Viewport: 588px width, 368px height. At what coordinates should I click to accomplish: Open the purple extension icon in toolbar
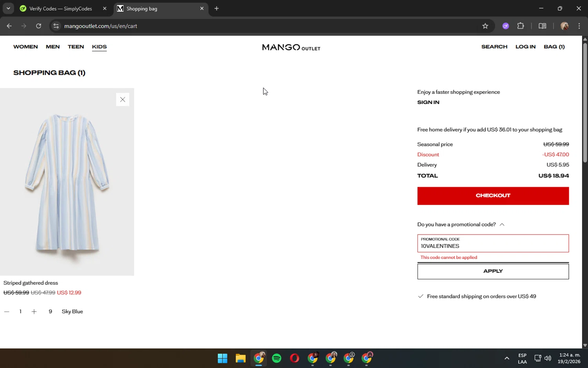coord(506,26)
